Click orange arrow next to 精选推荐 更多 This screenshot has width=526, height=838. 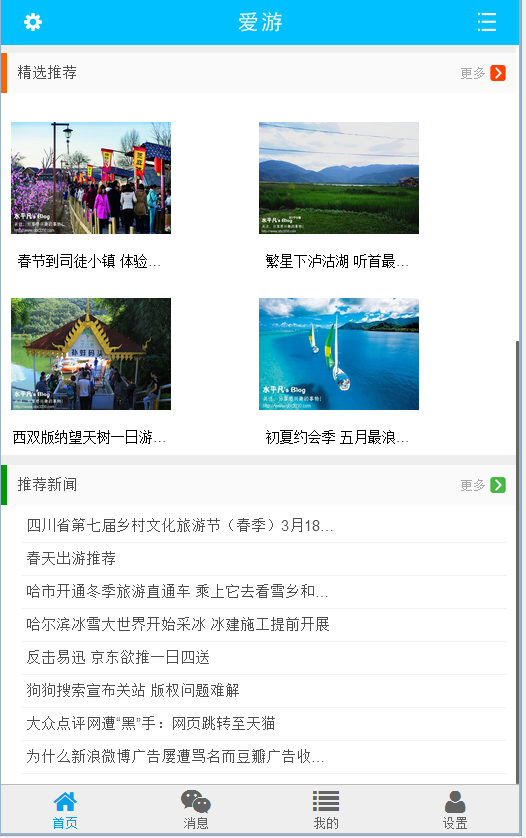tap(498, 73)
